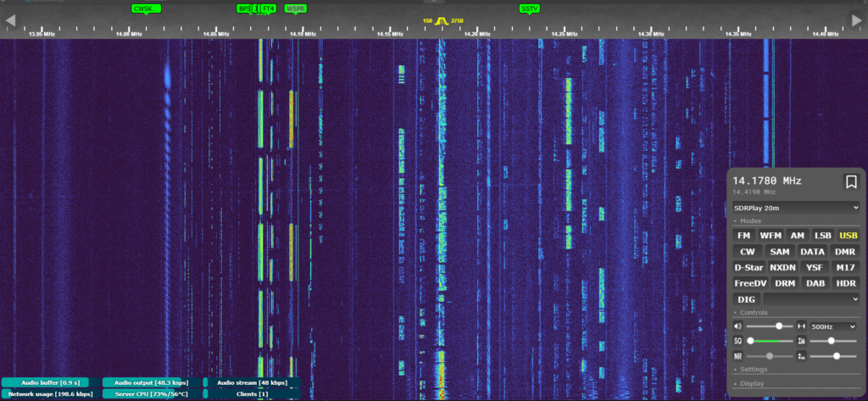This screenshot has height=401, width=868.
Task: Expand the Display section
Action: point(752,383)
